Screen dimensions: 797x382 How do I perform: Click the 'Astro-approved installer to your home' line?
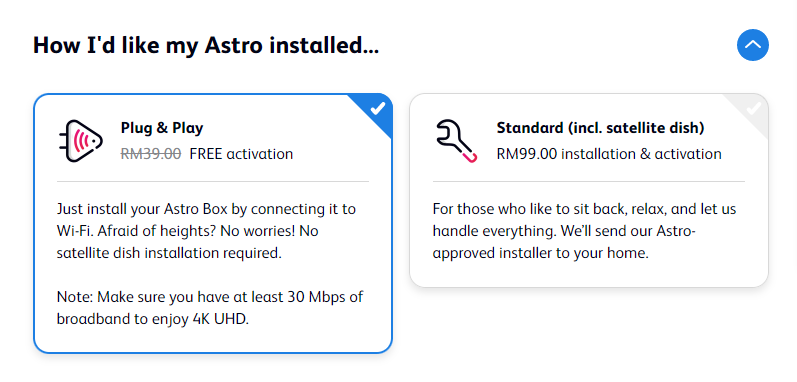(x=540, y=253)
